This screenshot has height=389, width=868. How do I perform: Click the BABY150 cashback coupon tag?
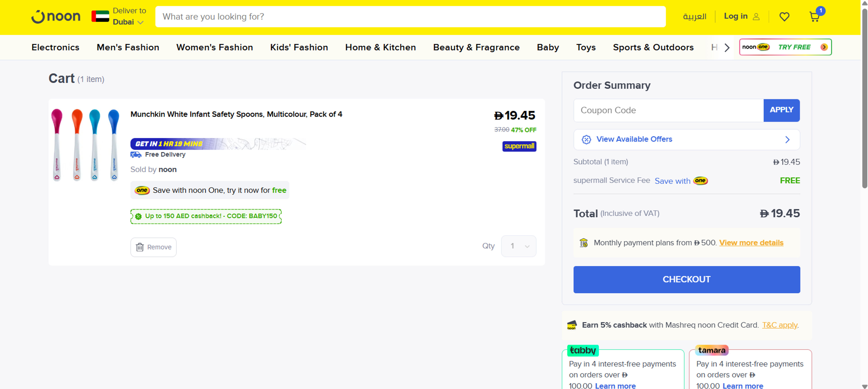206,216
